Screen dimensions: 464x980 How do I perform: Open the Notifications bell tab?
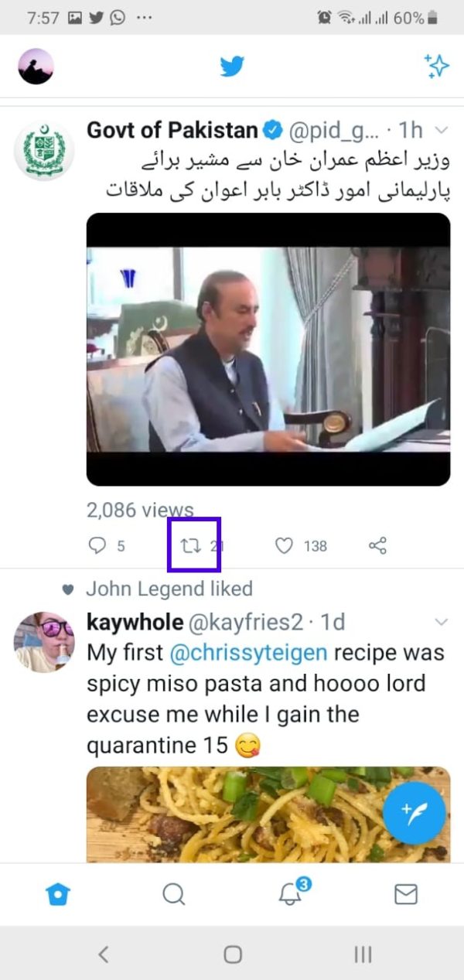290,894
